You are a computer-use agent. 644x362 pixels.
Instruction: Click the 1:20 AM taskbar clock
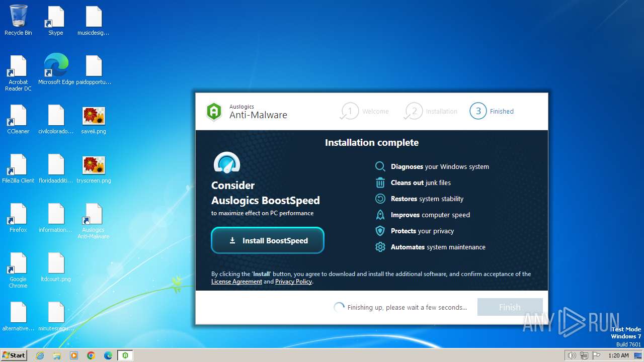tap(618, 355)
